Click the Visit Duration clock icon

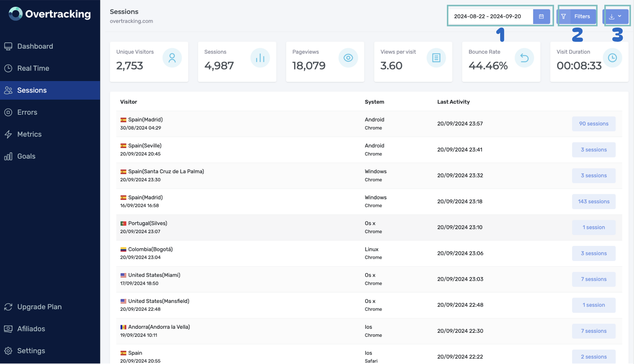(613, 58)
